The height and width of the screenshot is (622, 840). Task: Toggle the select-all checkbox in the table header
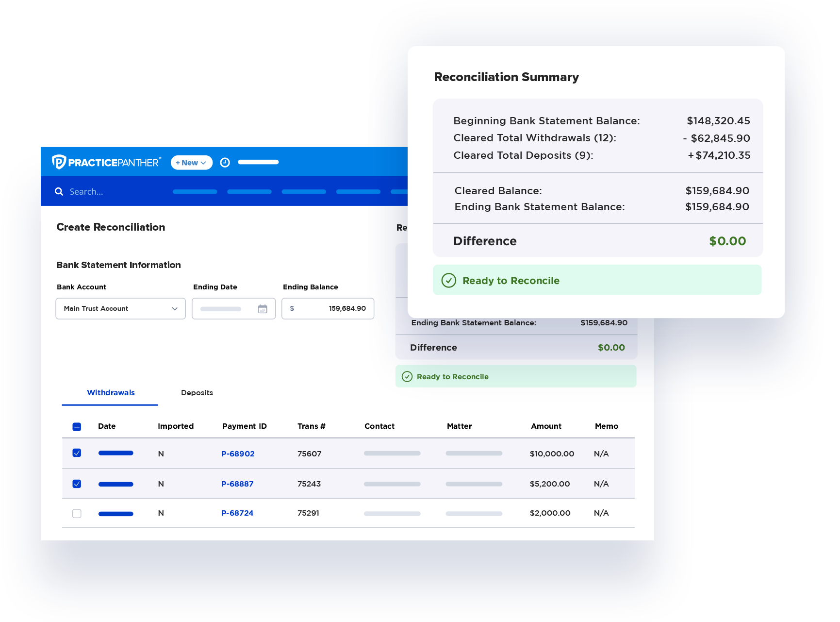tap(77, 426)
